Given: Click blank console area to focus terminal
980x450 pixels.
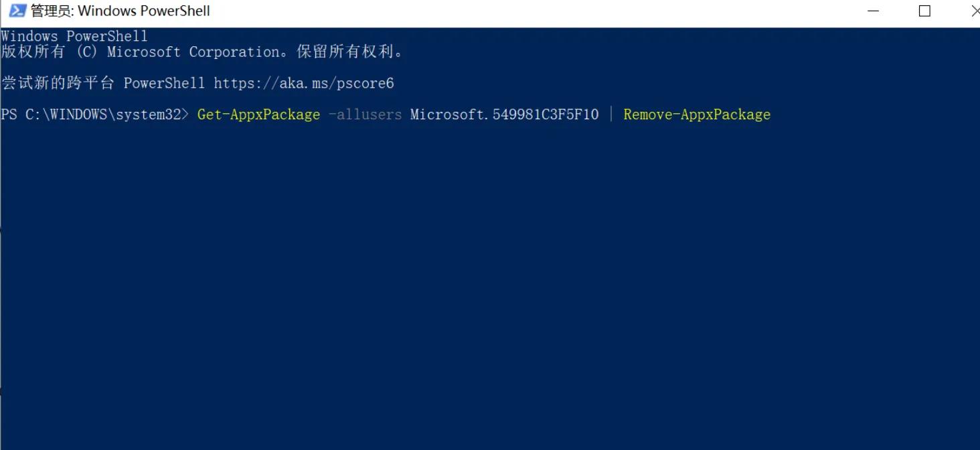Looking at the screenshot, I should (469, 268).
